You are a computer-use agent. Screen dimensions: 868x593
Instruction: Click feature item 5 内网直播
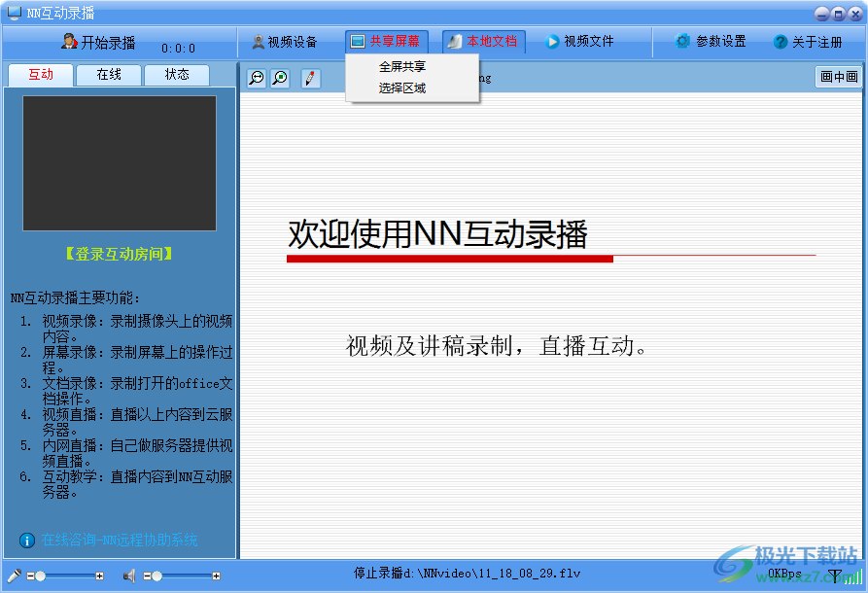click(126, 453)
